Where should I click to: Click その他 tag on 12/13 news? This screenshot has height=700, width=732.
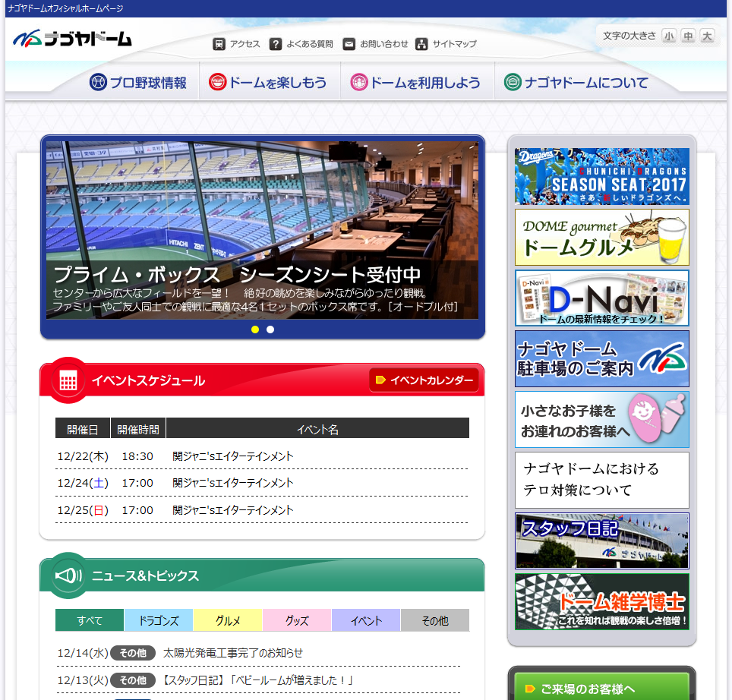pos(133,680)
